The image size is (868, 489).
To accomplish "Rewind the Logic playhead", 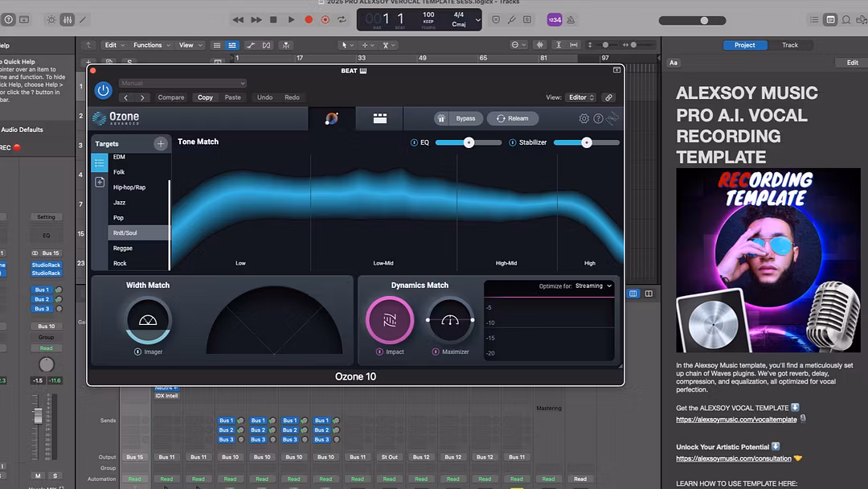I will click(x=238, y=20).
